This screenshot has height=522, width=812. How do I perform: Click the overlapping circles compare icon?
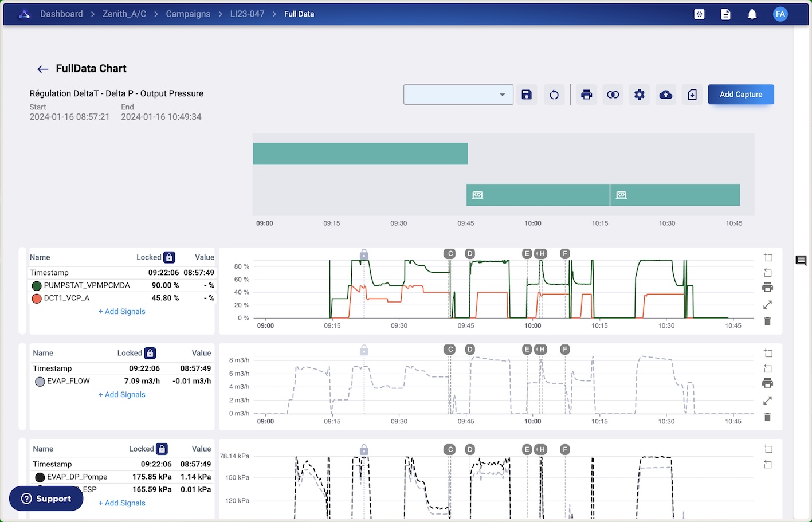613,95
